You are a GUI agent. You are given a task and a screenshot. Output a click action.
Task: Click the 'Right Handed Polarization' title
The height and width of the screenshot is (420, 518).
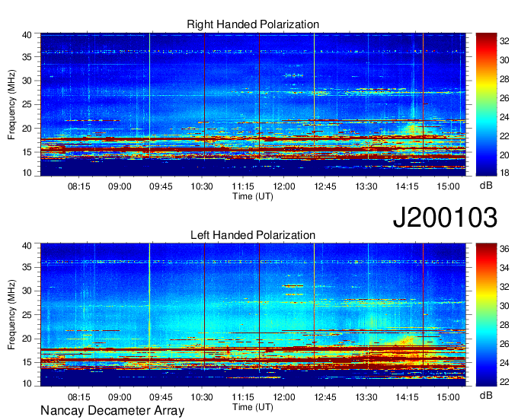pos(253,24)
